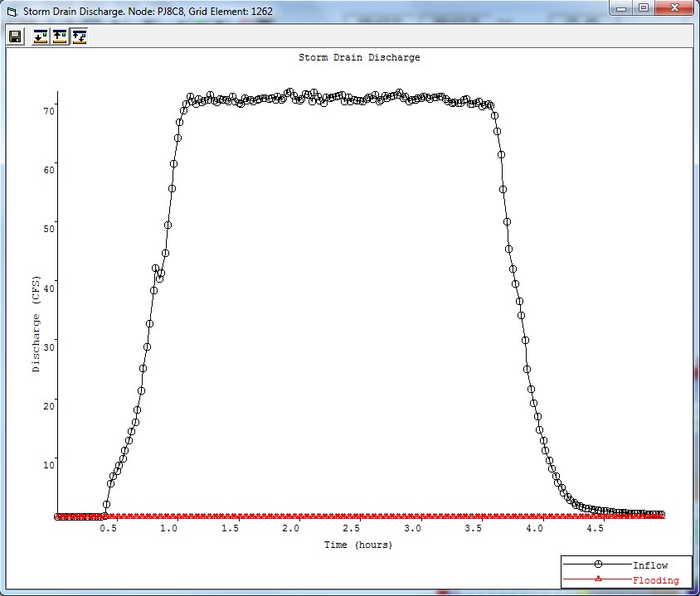Click the 70 tick on discharge axis
The height and width of the screenshot is (596, 700).
click(x=49, y=111)
